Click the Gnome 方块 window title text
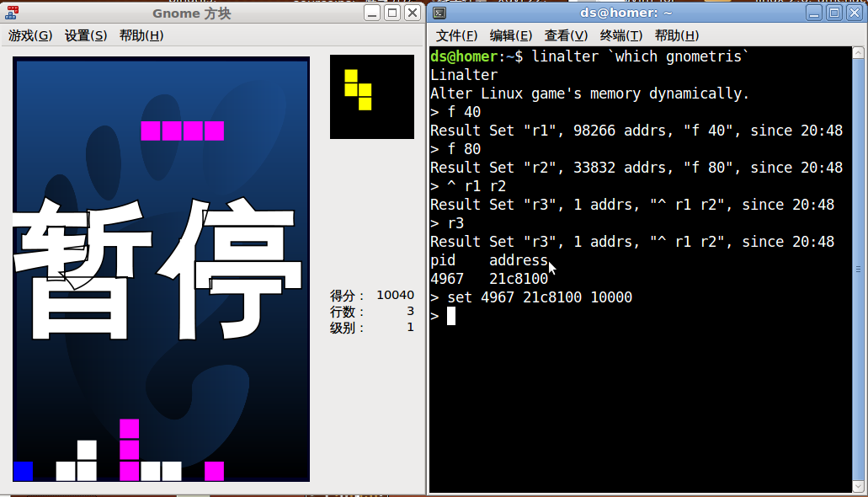Image resolution: width=868 pixels, height=497 pixels. pos(192,13)
